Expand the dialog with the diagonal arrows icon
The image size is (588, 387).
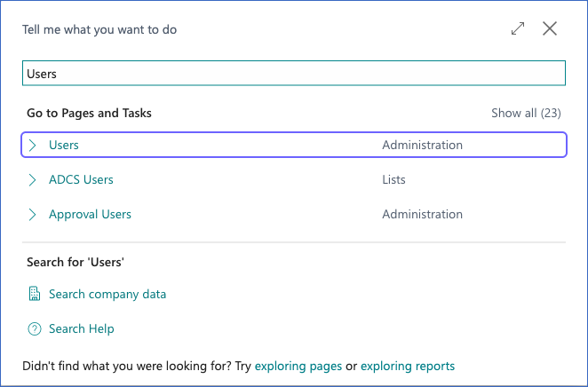pos(518,28)
